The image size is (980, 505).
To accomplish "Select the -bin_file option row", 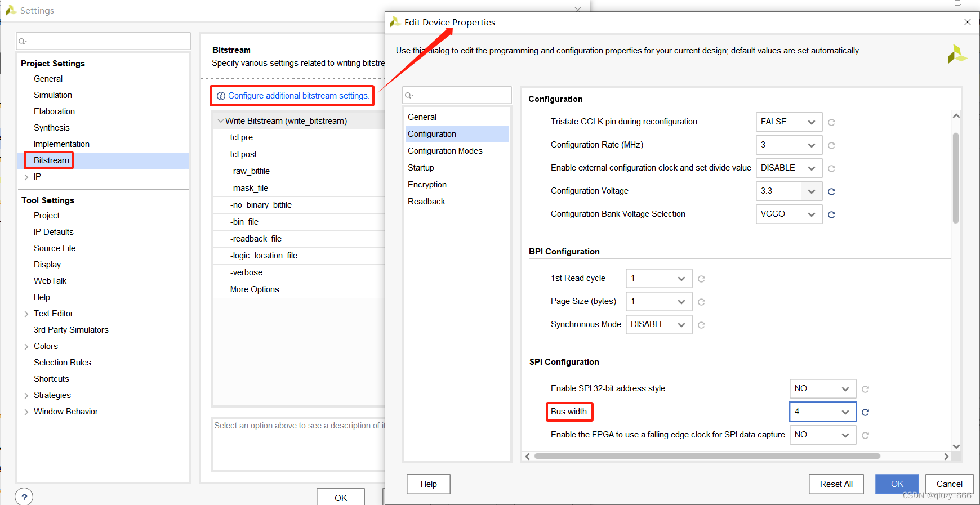I will click(x=299, y=222).
